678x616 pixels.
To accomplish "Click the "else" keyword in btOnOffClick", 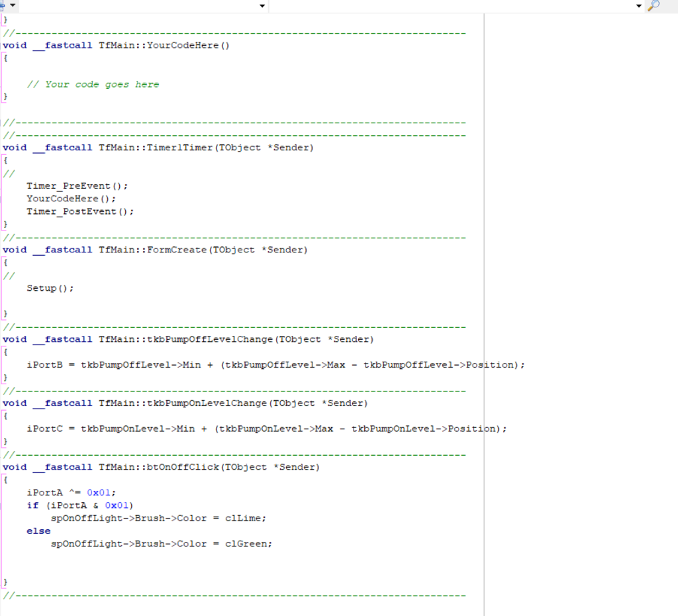I will (38, 531).
